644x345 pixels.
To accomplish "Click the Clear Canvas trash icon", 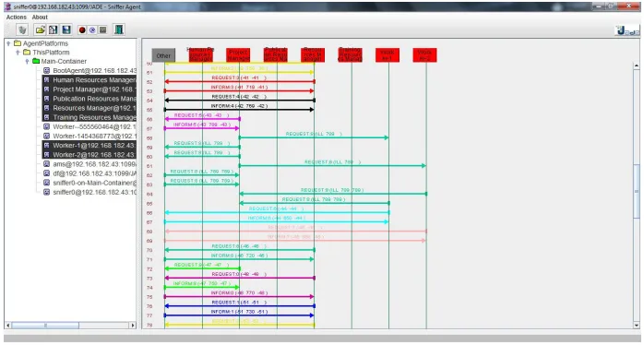I will [x=22, y=30].
